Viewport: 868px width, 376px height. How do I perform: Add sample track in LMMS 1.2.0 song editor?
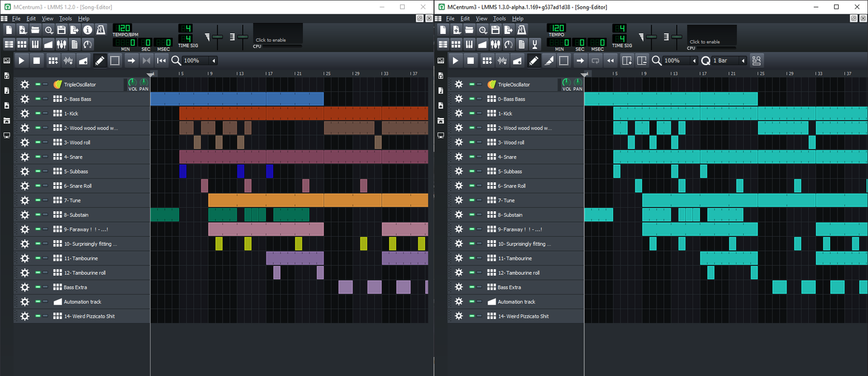tap(68, 60)
